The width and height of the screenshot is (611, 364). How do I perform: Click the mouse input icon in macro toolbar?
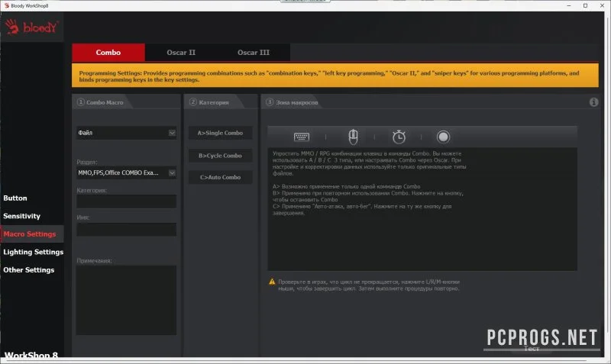[x=353, y=137]
